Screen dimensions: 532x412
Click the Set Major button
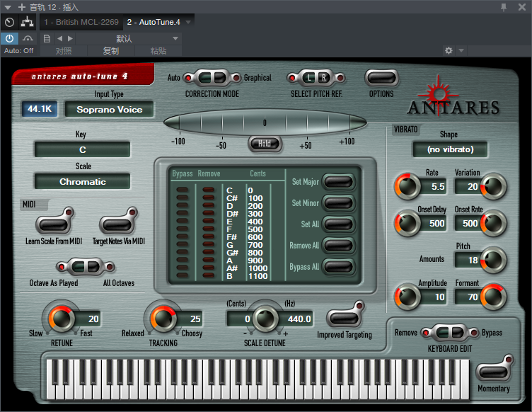pos(338,181)
